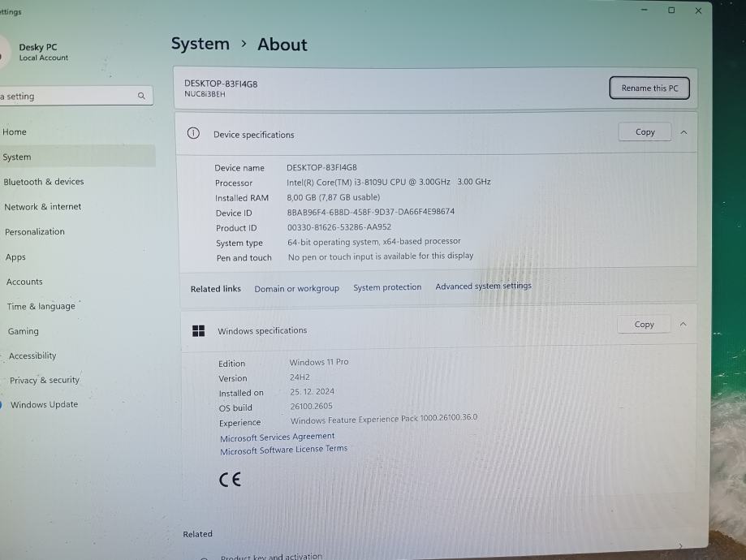The width and height of the screenshot is (746, 560).
Task: Open Microsoft Software License Terms link
Action: 283,450
